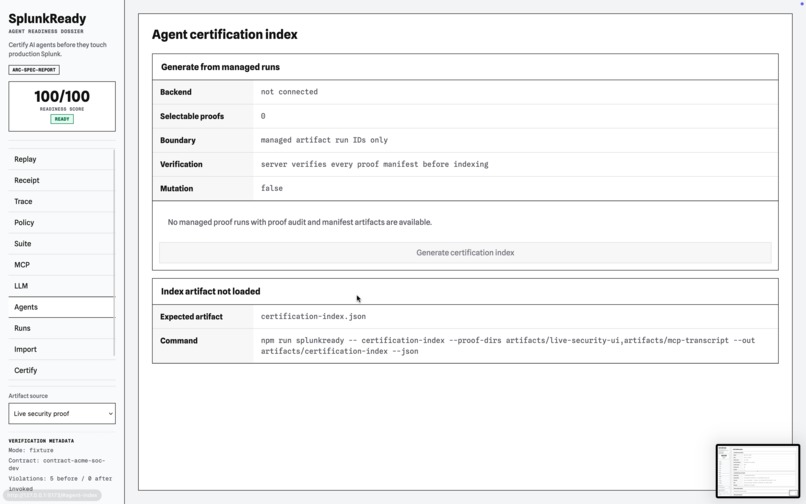
Task: Click 'managed artifact run IDs only' value
Action: [x=324, y=140]
